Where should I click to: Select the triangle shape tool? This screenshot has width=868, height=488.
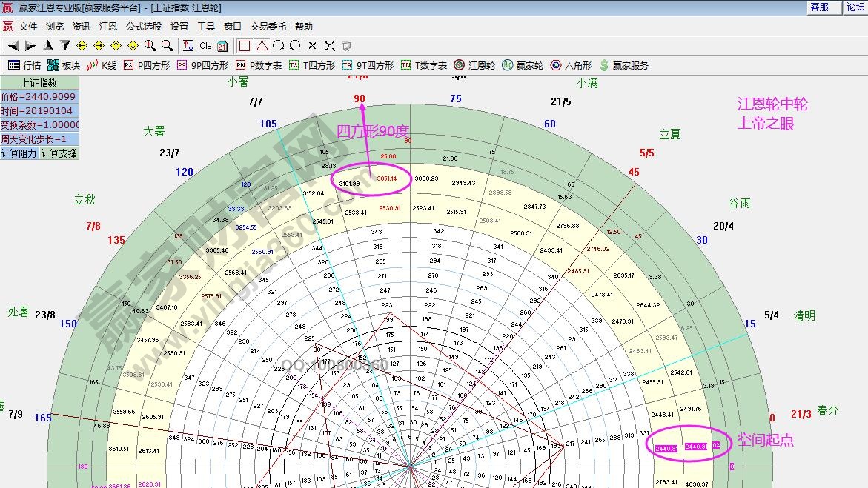(262, 46)
